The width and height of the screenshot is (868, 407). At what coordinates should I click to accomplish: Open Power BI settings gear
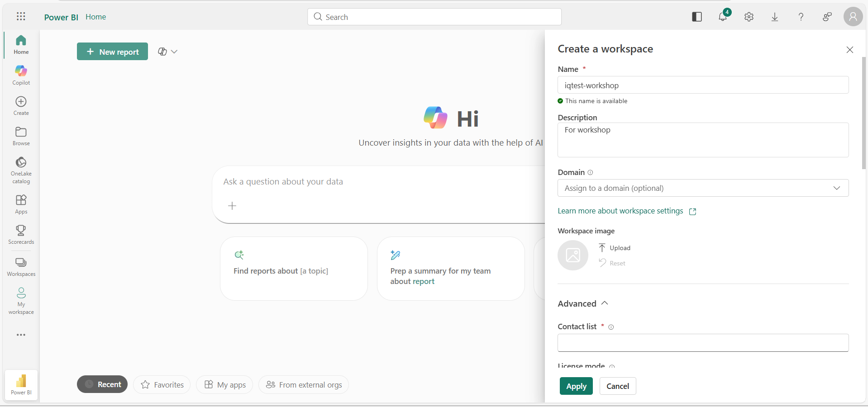[749, 17]
